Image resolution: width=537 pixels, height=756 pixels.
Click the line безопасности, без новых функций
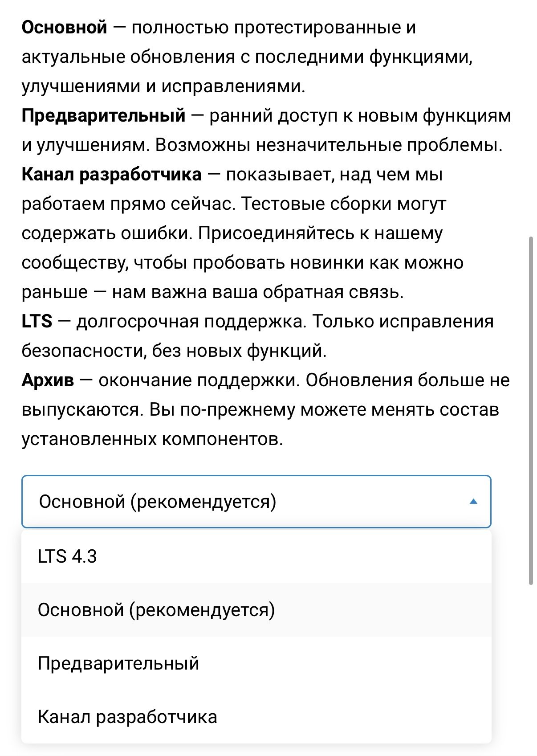(x=174, y=351)
